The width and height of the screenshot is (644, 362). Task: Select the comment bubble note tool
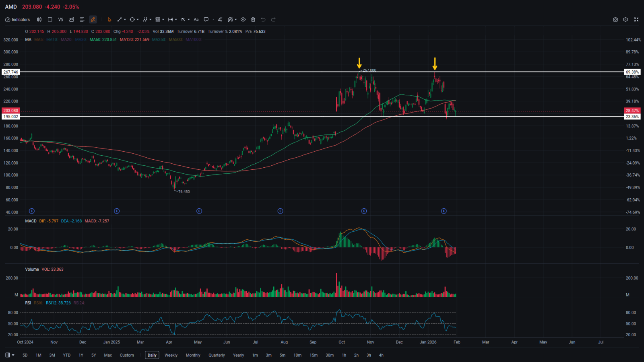point(206,19)
